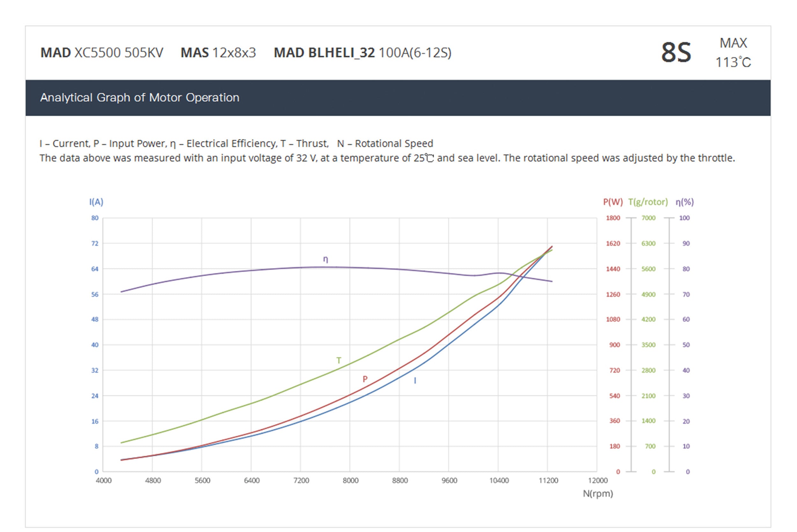Image resolution: width=797 pixels, height=532 pixels.
Task: Click the 7000 value on thrust axis
Action: coord(648,218)
